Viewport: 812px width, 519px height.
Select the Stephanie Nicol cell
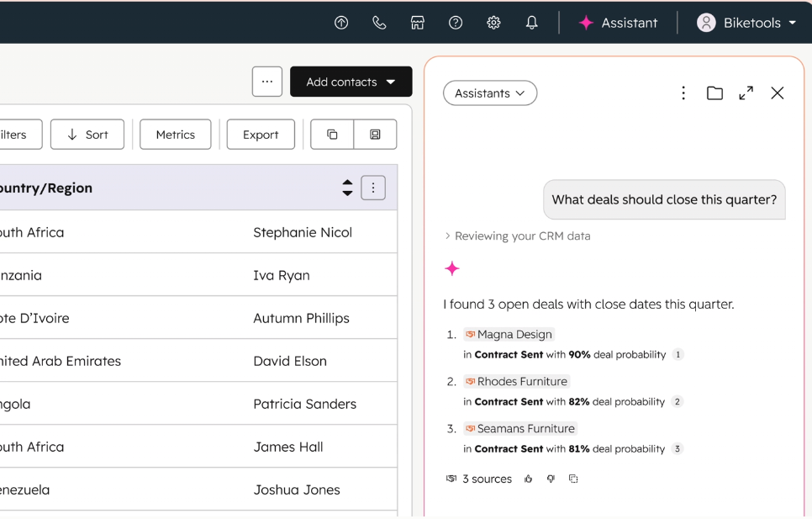pos(303,232)
